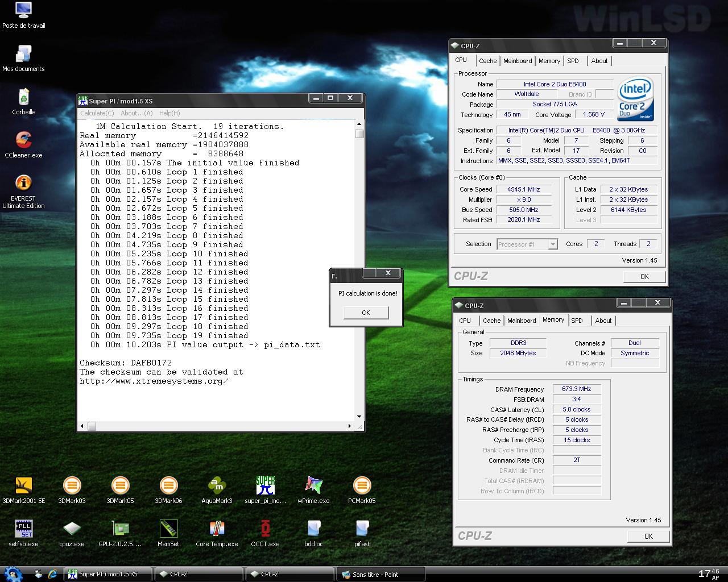The image size is (728, 582).
Task: Click Super PI horizontal scrollbar left arrow
Action: [x=83, y=426]
